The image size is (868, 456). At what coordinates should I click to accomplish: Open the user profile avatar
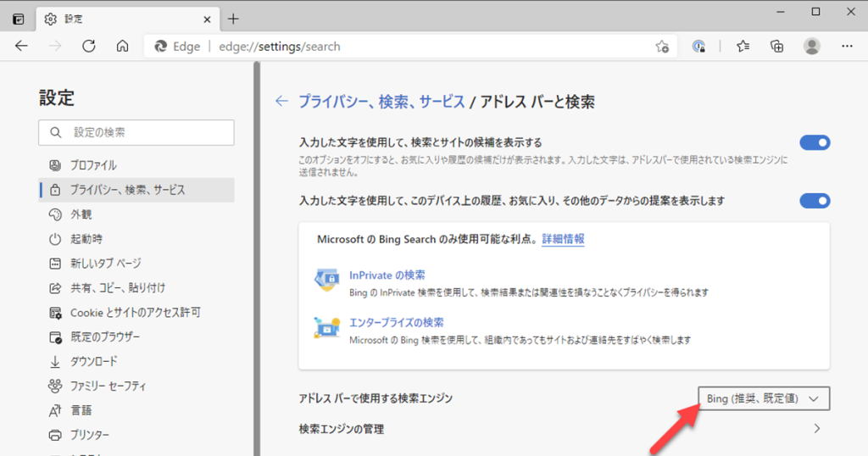(812, 47)
